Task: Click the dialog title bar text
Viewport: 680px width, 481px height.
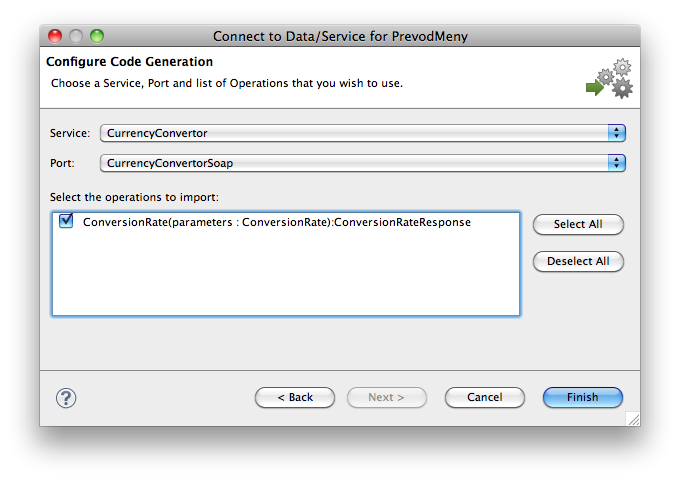Action: tap(340, 36)
